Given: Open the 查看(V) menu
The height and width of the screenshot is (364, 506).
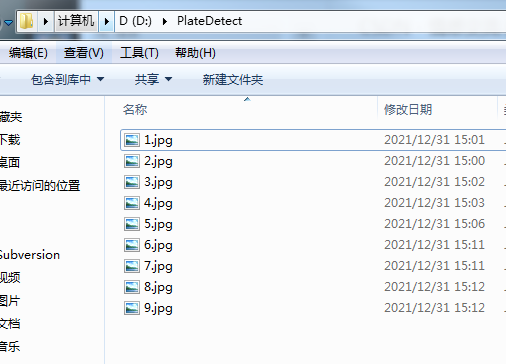Looking at the screenshot, I should 84,53.
